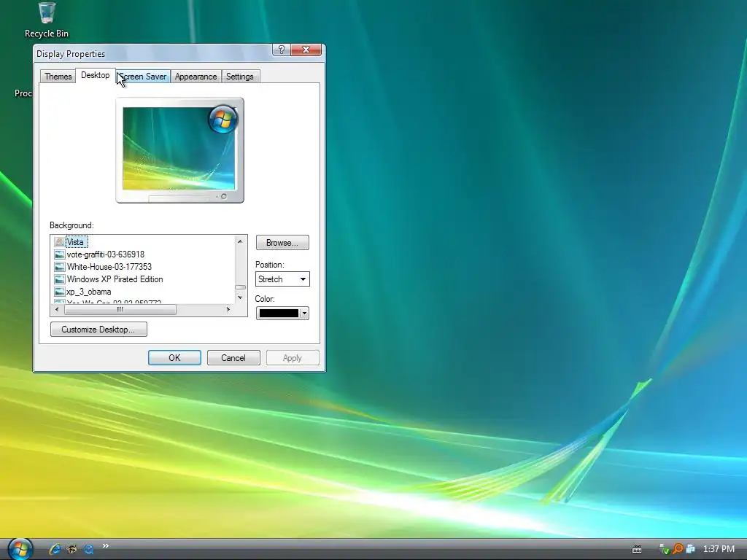
Task: Click the orange magnifier tray icon
Action: pos(677,549)
